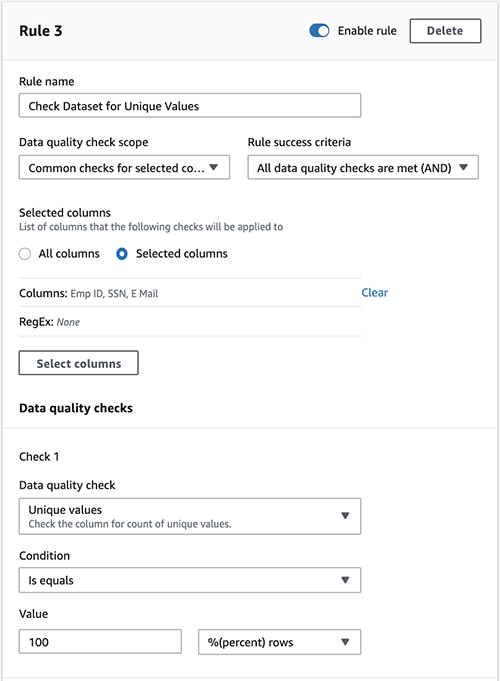
Task: Click arrow icon beside AND criteria
Action: pos(464,167)
